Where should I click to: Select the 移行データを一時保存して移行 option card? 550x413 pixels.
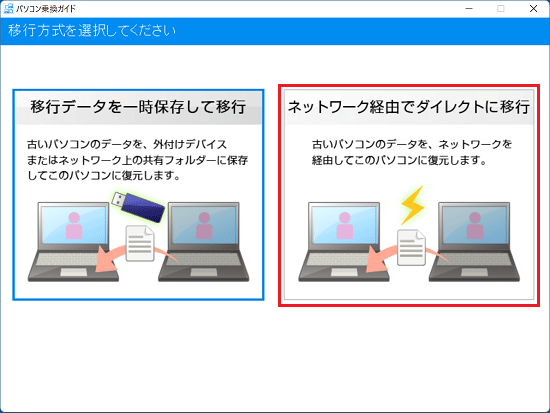(x=138, y=195)
